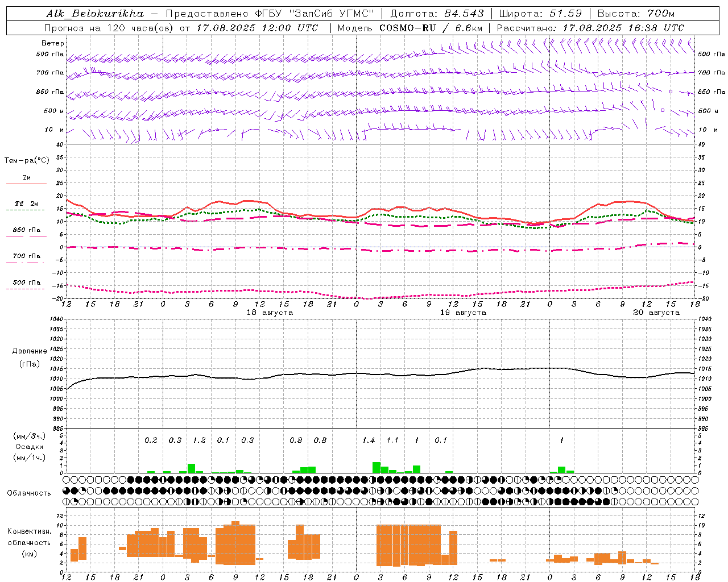Click the station name "Alk_Belokurikha" in the header
Viewport: 728px width, 582px height.
[95, 14]
